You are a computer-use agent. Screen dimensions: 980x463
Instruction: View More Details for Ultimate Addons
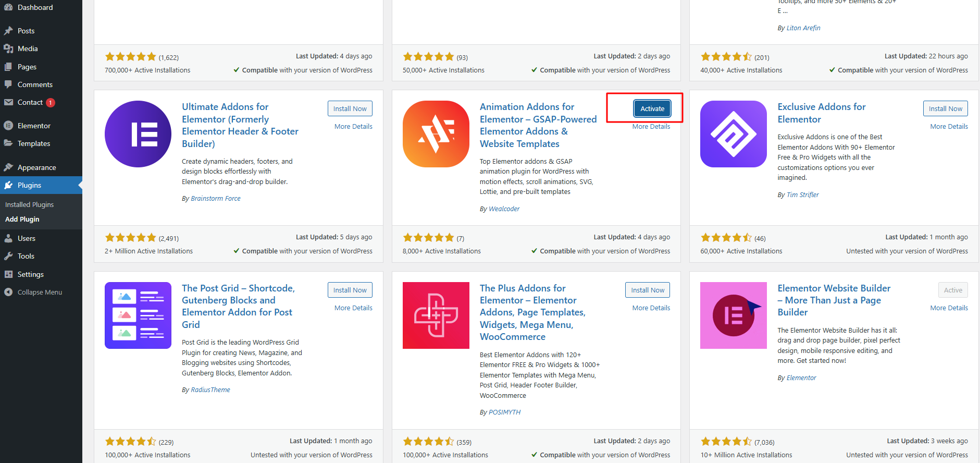(x=353, y=126)
